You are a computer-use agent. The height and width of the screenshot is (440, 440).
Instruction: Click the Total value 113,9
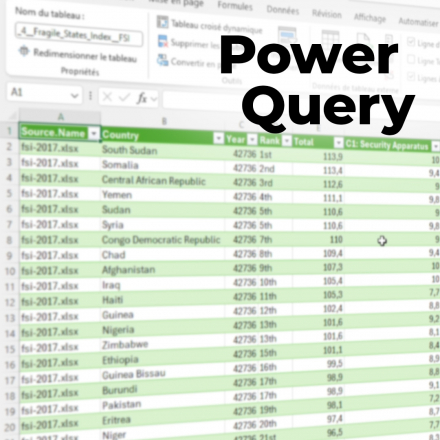click(x=332, y=156)
